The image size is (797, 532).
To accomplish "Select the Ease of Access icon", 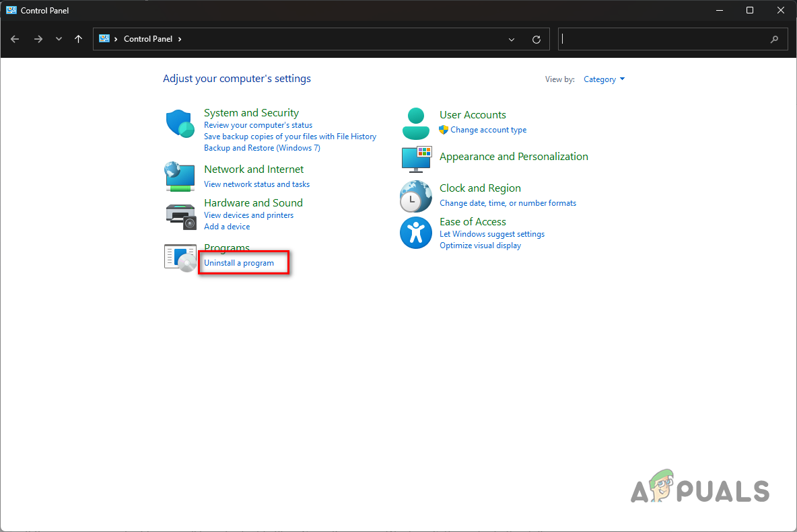I will click(415, 232).
